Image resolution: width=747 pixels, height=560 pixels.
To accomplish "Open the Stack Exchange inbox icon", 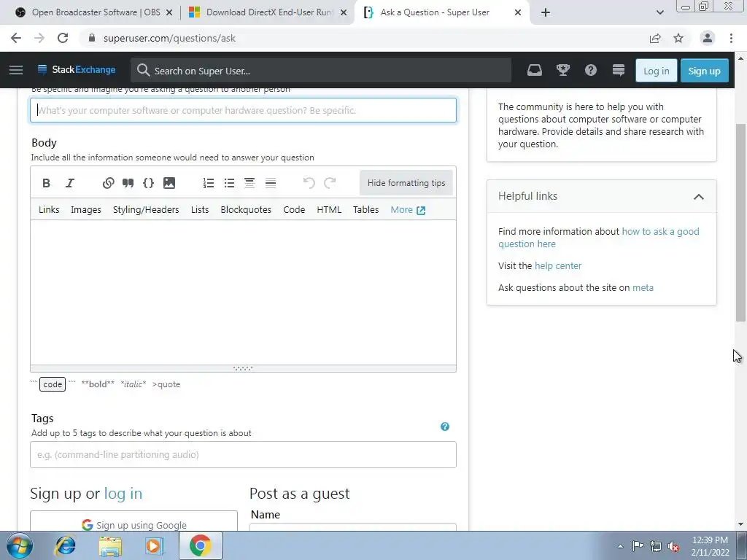I will point(535,71).
